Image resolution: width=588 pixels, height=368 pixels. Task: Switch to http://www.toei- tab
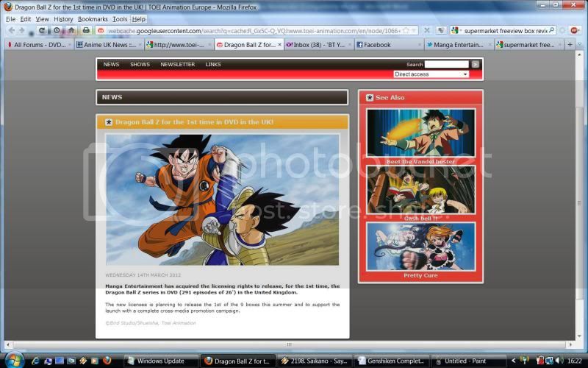[x=179, y=45]
